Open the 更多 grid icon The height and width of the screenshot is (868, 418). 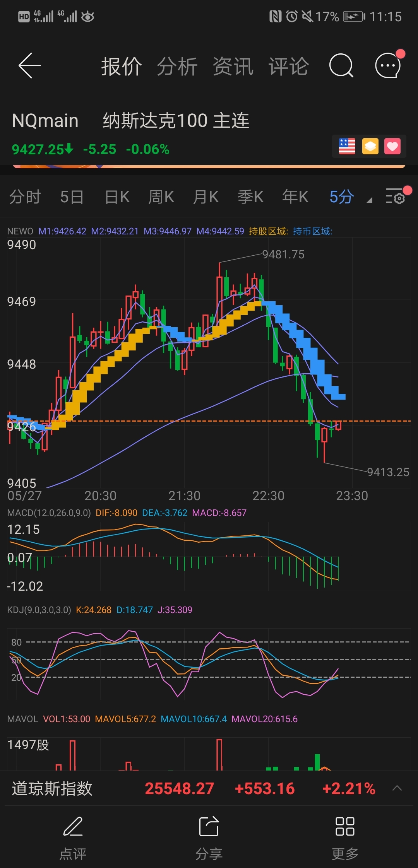click(345, 827)
